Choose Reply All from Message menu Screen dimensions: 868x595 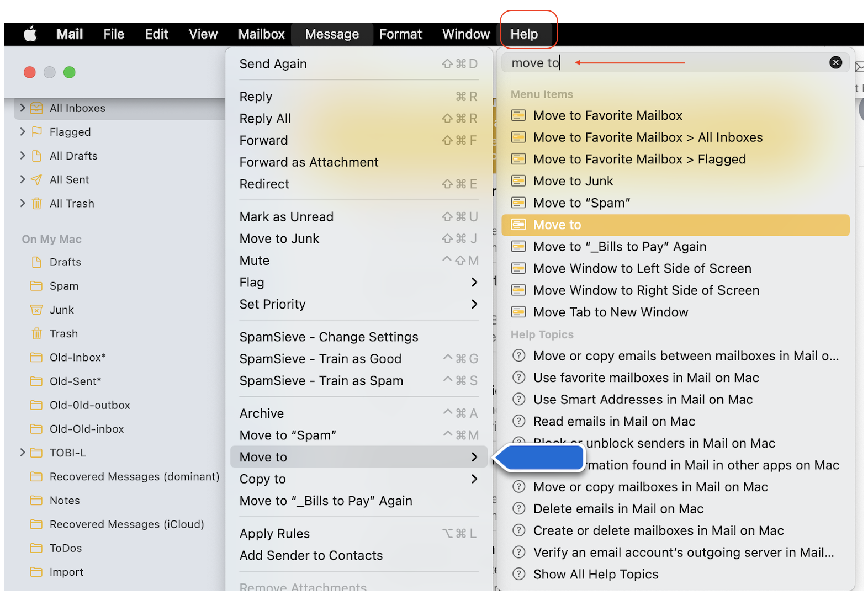pyautogui.click(x=359, y=118)
